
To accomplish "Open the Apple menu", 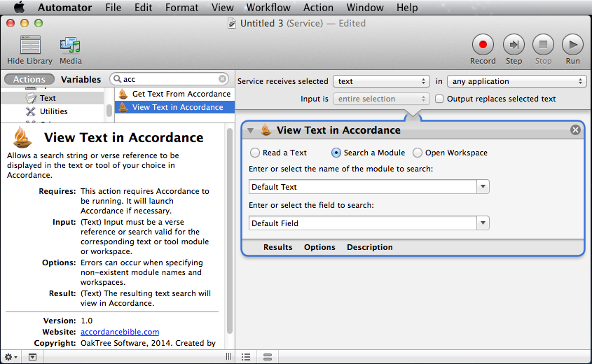I will point(19,7).
